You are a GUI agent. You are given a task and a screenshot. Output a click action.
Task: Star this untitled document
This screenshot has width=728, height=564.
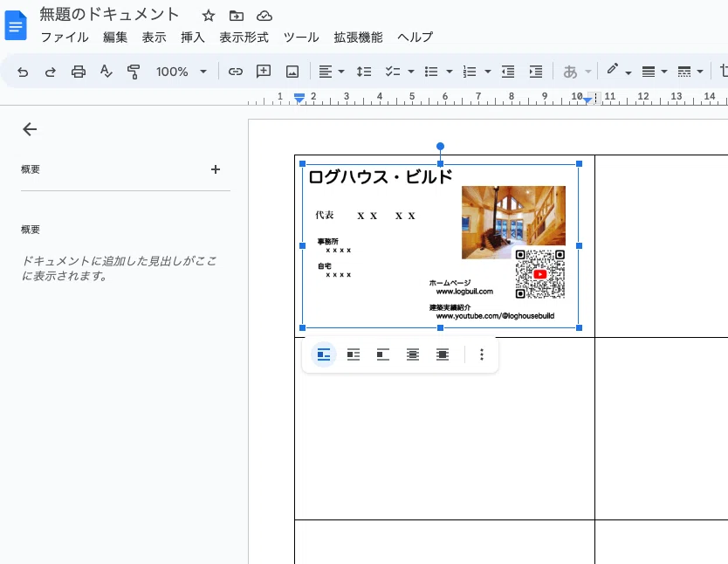[208, 16]
